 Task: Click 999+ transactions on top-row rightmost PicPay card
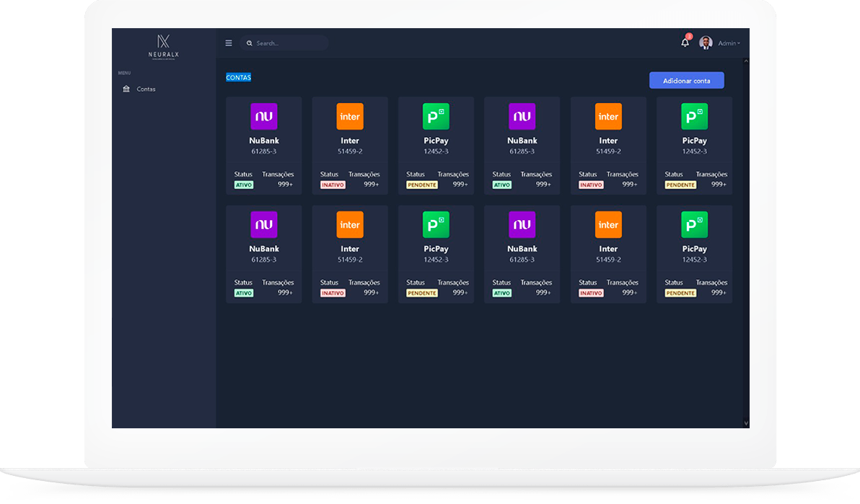[719, 185]
